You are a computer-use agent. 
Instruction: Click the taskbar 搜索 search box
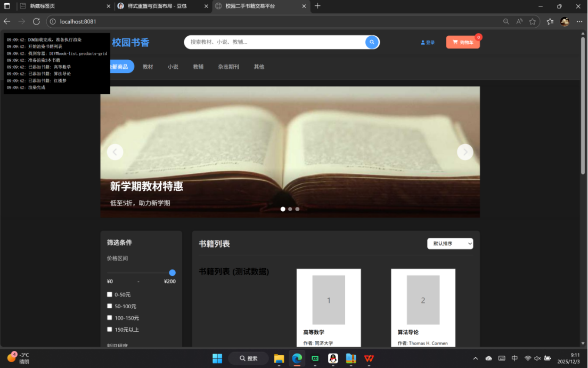248,358
